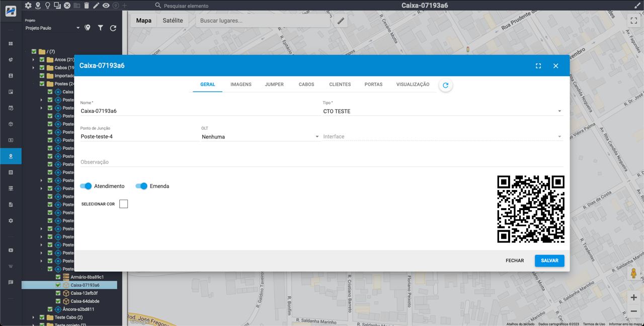This screenshot has height=326, width=644.
Task: Uncheck the Âncora-a2bd811 checkbox
Action: coord(50,309)
